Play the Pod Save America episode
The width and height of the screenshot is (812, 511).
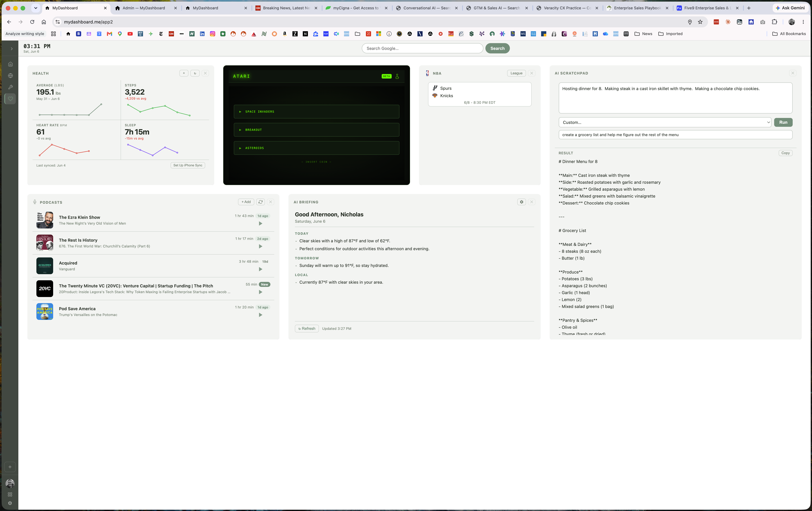(x=260, y=315)
